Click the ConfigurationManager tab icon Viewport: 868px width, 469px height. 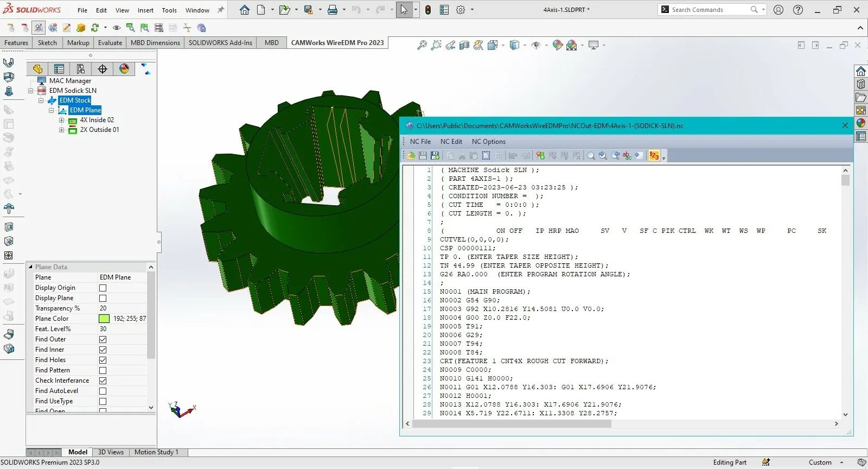pos(81,69)
